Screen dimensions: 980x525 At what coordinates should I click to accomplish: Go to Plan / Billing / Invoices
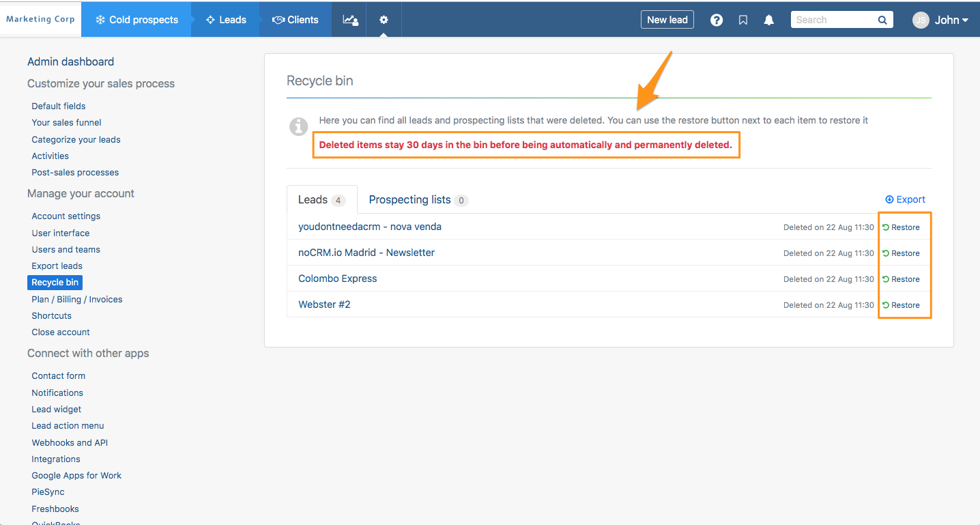[76, 299]
